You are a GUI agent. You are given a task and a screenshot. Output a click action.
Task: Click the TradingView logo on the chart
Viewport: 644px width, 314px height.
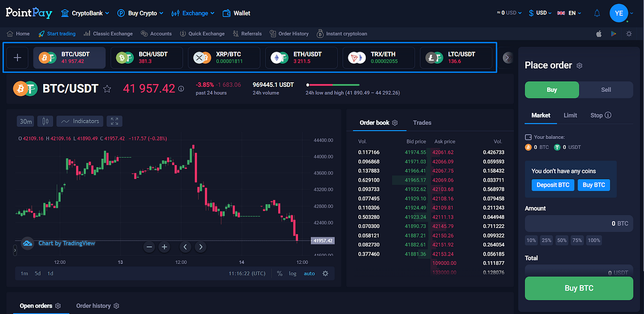tap(27, 243)
